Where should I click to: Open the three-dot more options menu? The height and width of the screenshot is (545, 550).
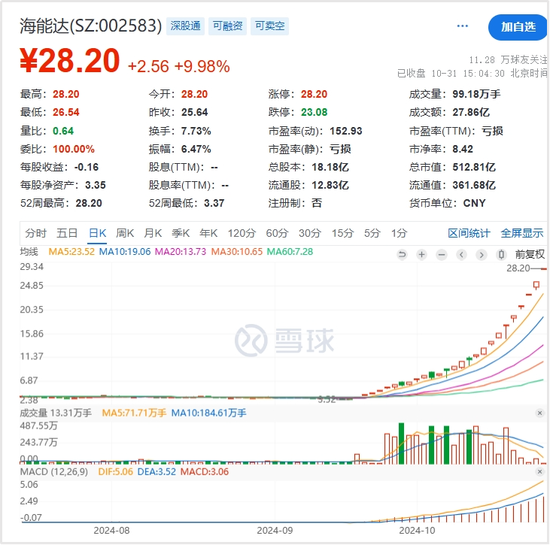[x=462, y=26]
